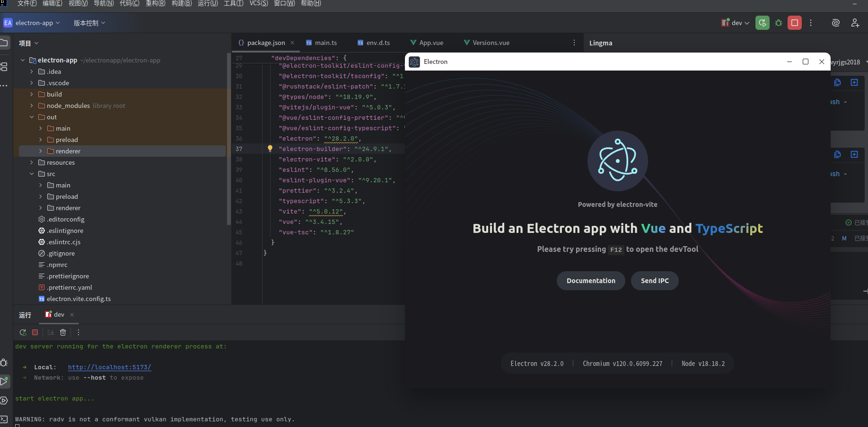Expand the renderer folder under out
The width and height of the screenshot is (868, 427).
click(x=41, y=151)
